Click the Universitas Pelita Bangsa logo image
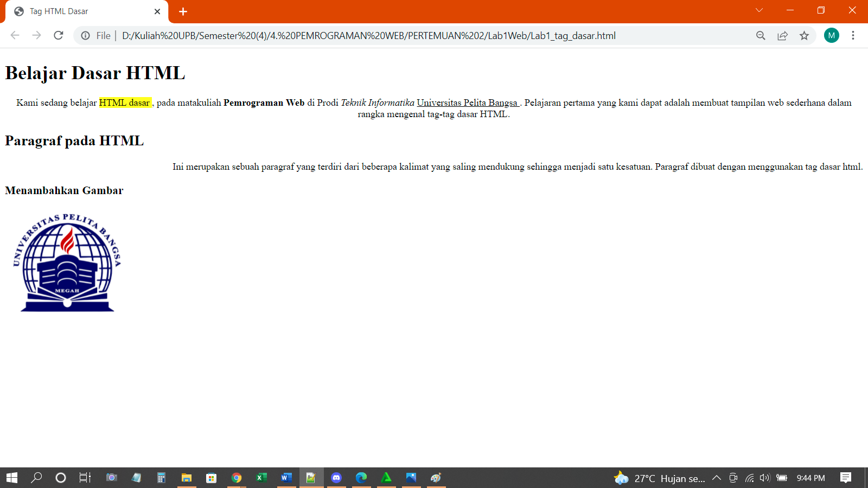The height and width of the screenshot is (488, 868). 67,263
